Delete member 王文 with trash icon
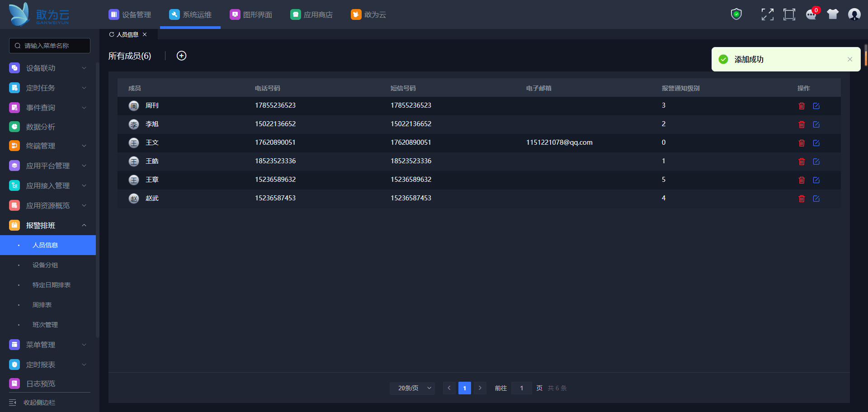Image resolution: width=868 pixels, height=412 pixels. coord(802,143)
